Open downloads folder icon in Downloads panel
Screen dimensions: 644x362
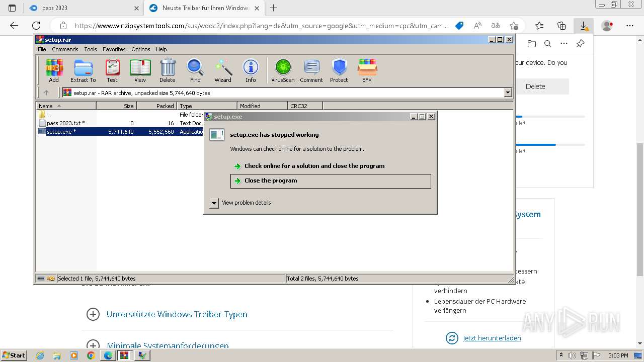click(x=532, y=44)
